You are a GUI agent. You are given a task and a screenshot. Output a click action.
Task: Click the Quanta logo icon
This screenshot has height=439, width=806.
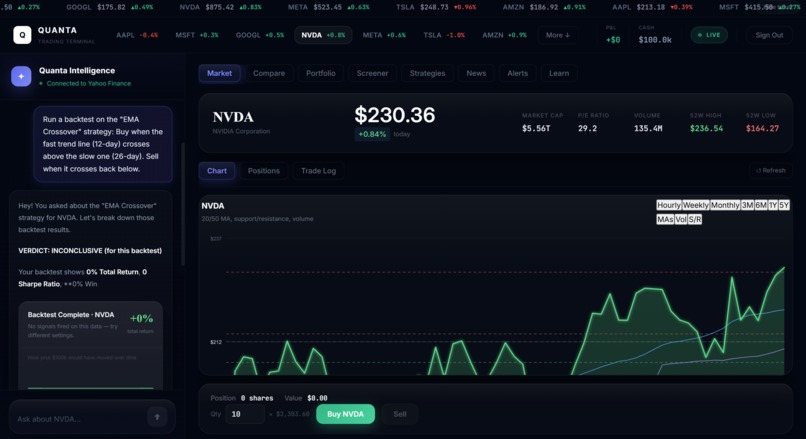[22, 35]
